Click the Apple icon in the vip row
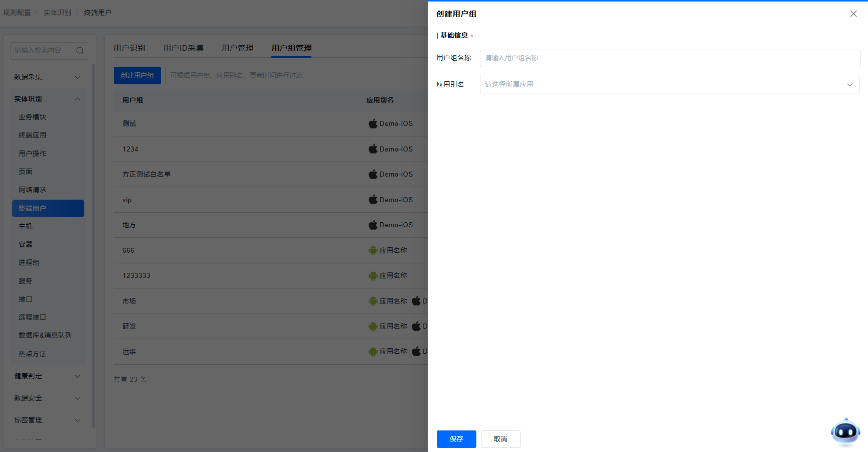The image size is (868, 452). click(x=373, y=200)
